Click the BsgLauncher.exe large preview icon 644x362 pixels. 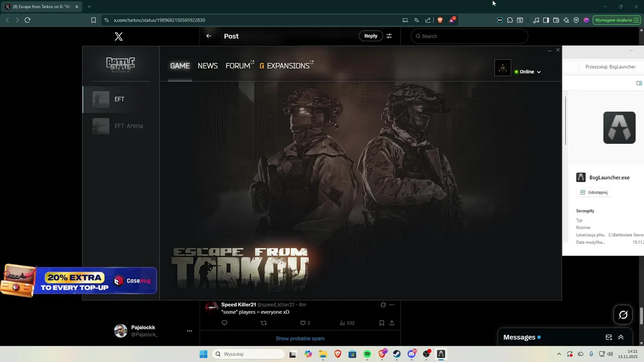(619, 128)
